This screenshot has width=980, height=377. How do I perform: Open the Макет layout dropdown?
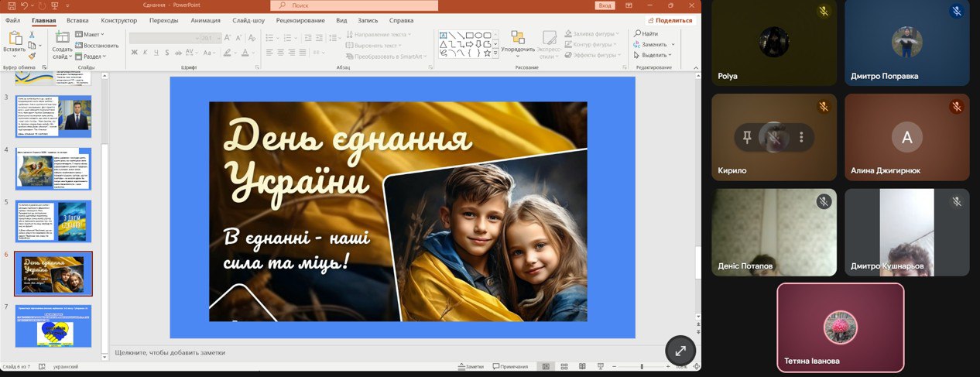coord(91,34)
